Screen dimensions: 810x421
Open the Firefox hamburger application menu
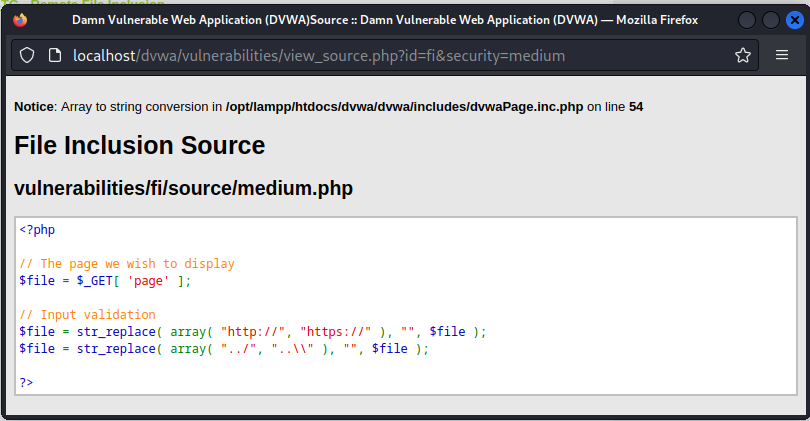(782, 55)
